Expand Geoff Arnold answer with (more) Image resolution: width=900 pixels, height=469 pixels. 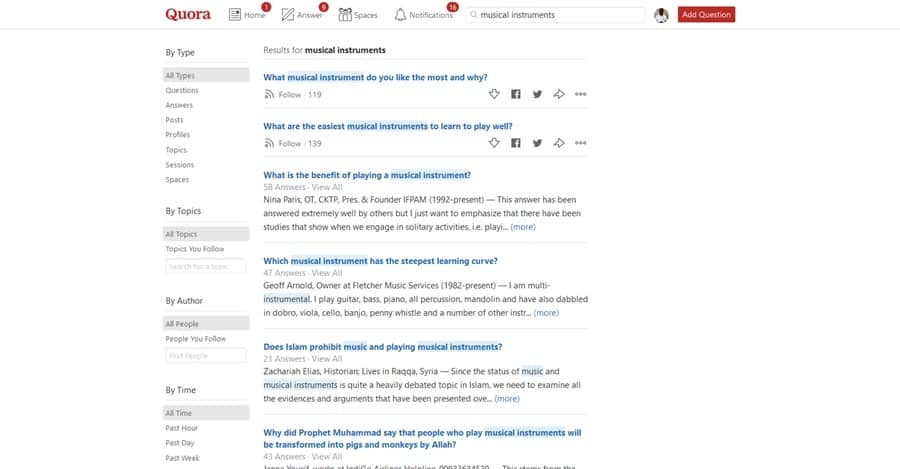(546, 313)
